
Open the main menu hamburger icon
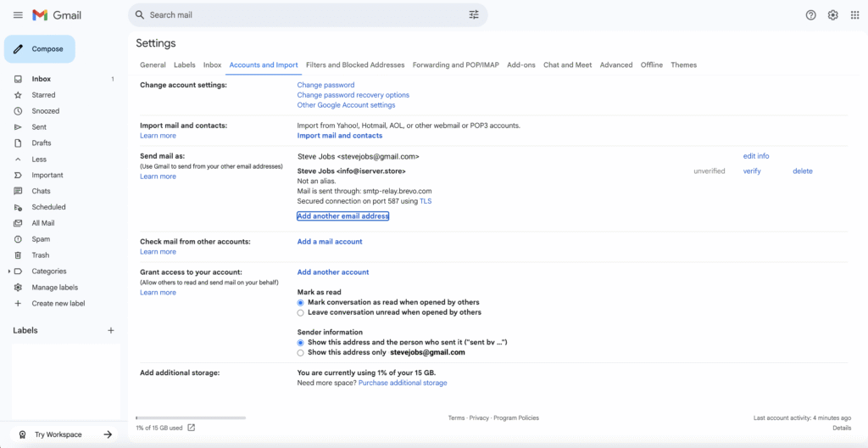[18, 15]
